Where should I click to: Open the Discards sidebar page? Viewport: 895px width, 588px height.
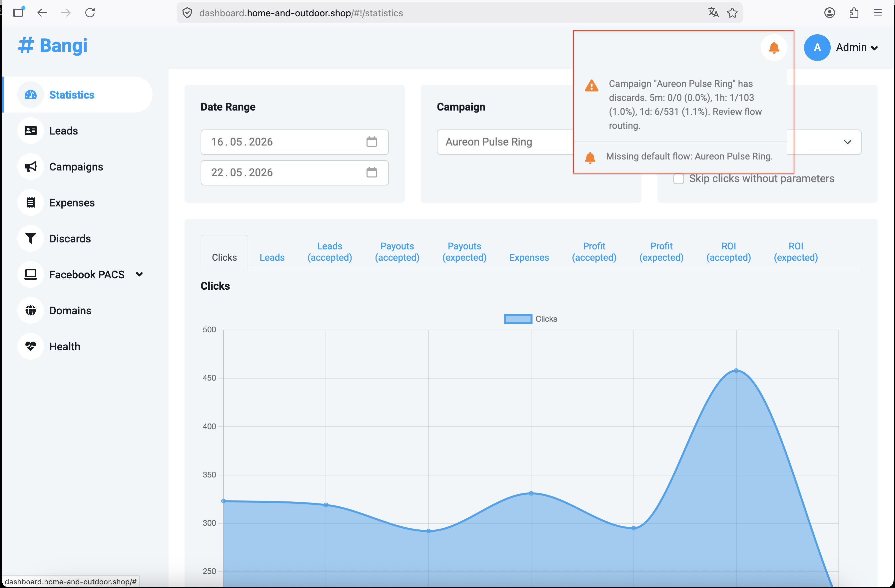coord(70,239)
